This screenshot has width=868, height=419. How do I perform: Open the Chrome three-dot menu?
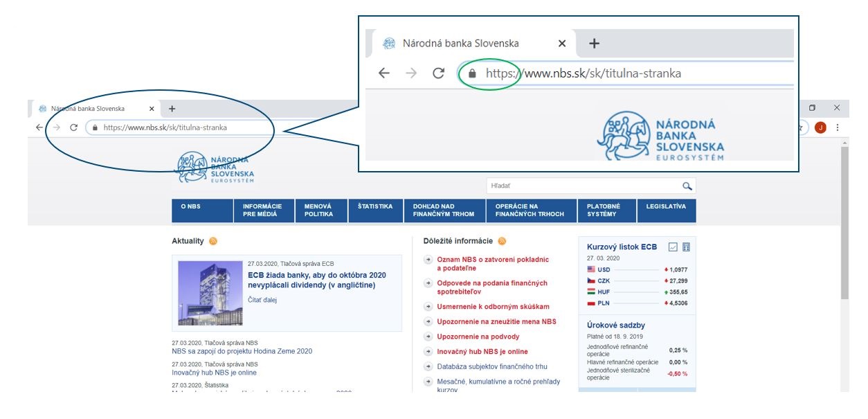[x=838, y=127]
